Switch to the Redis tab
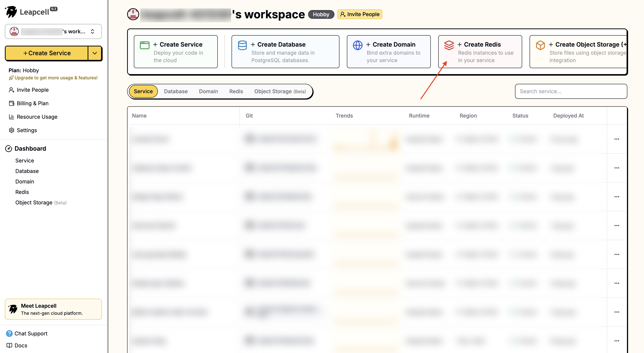This screenshot has height=353, width=644. (x=236, y=91)
